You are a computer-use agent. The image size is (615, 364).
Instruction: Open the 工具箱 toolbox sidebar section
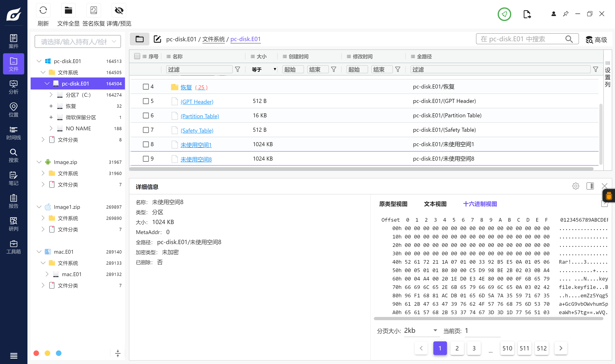tap(13, 247)
